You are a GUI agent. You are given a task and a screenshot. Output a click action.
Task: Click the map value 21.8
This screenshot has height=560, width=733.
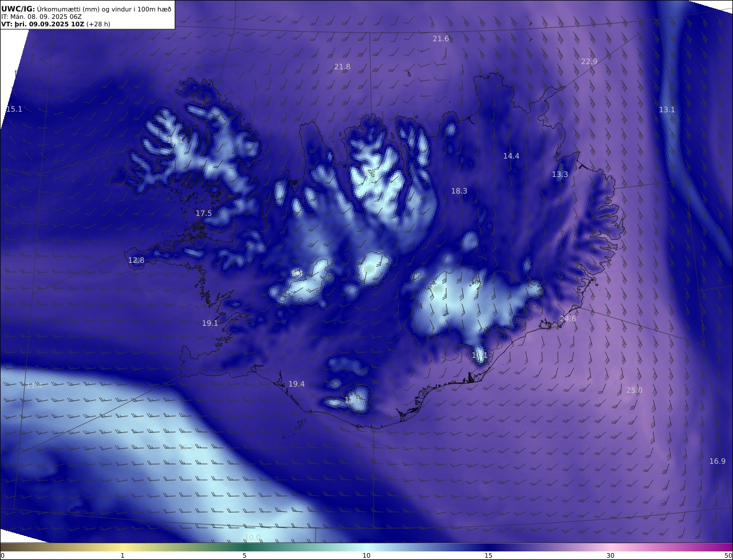(342, 66)
